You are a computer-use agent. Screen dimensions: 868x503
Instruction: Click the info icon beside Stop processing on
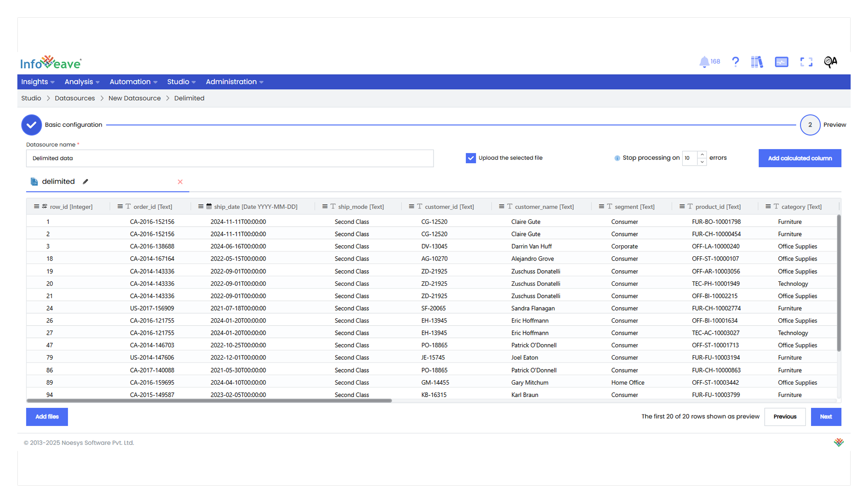617,158
